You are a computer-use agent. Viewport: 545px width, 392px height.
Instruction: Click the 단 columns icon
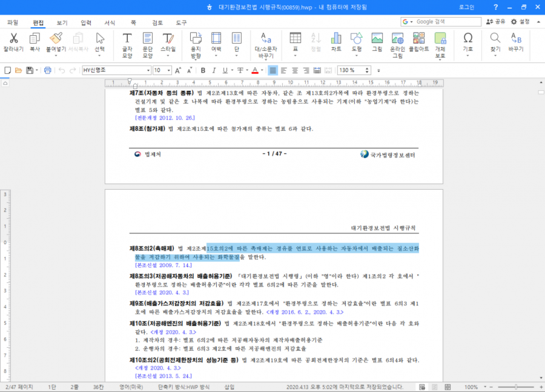pyautogui.click(x=236, y=38)
